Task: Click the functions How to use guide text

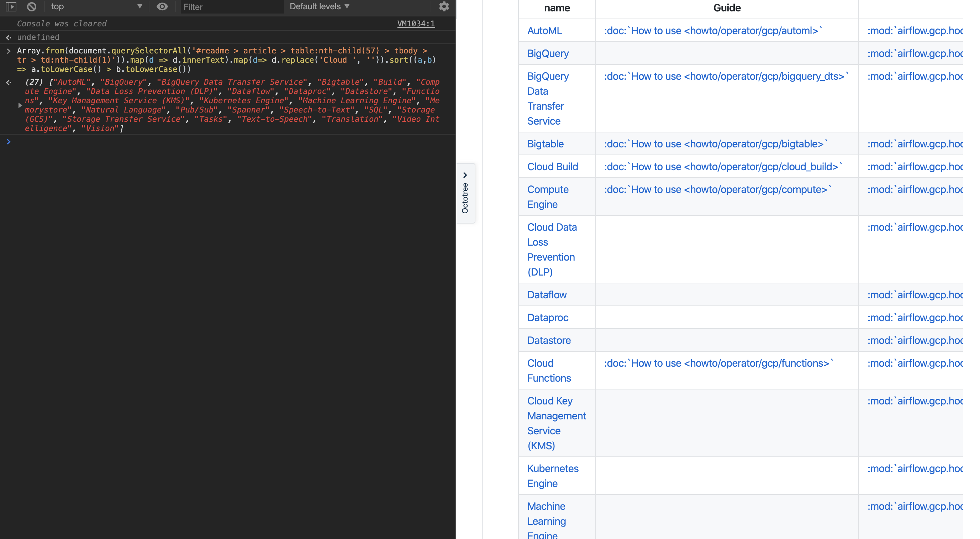Action: point(718,363)
